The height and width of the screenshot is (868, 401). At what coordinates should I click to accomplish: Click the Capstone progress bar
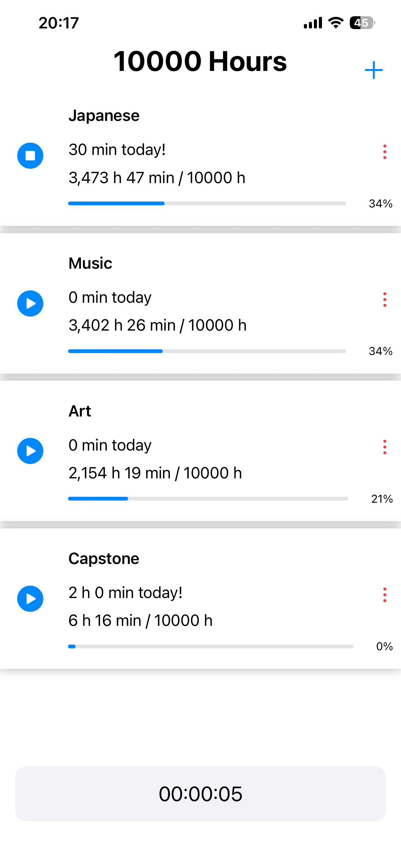[x=210, y=646]
